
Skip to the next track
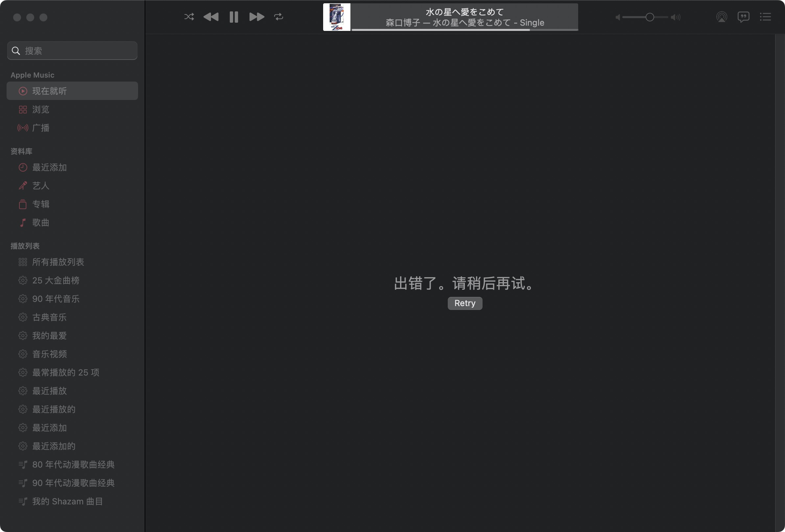256,16
